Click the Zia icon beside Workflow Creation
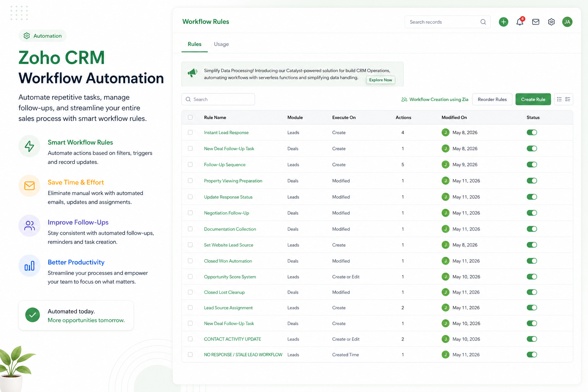This screenshot has height=392, width=588. pos(404,100)
